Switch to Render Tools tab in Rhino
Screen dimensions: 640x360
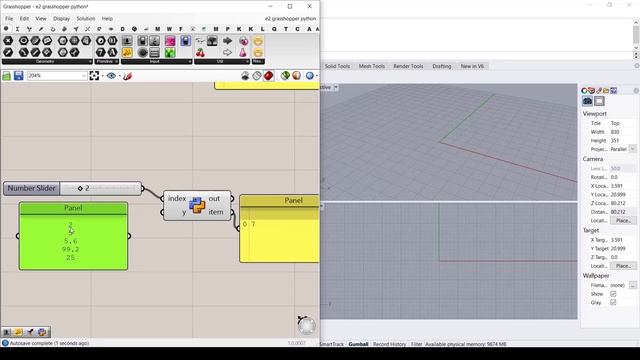408,66
